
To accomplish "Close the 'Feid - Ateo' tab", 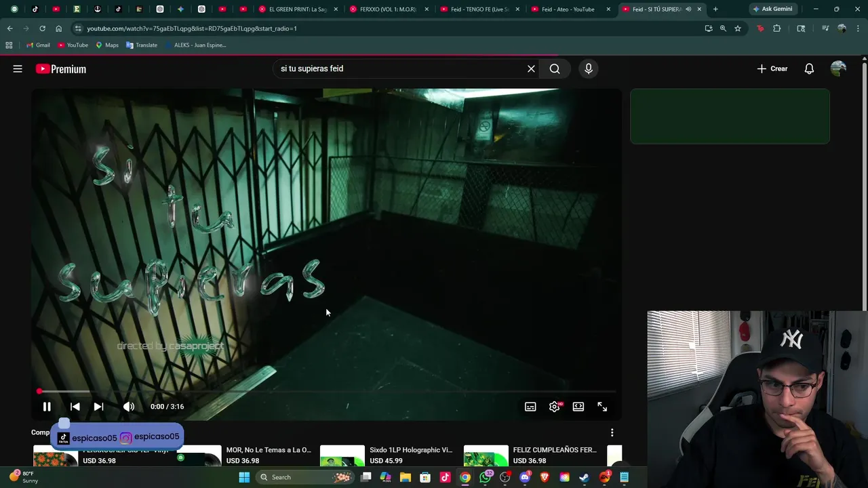I will point(608,9).
